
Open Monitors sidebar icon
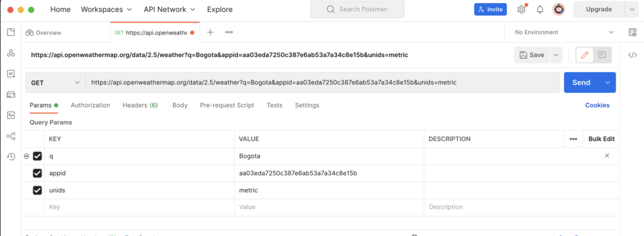tap(11, 115)
